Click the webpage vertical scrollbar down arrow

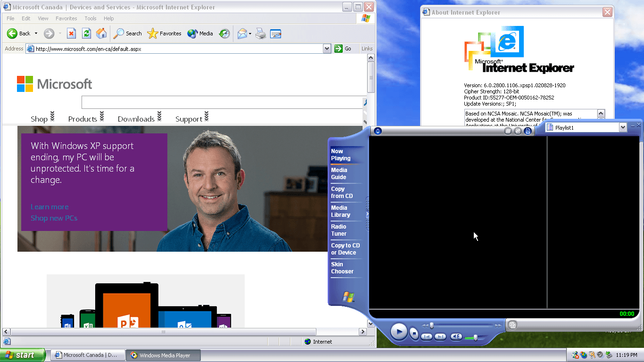(371, 324)
